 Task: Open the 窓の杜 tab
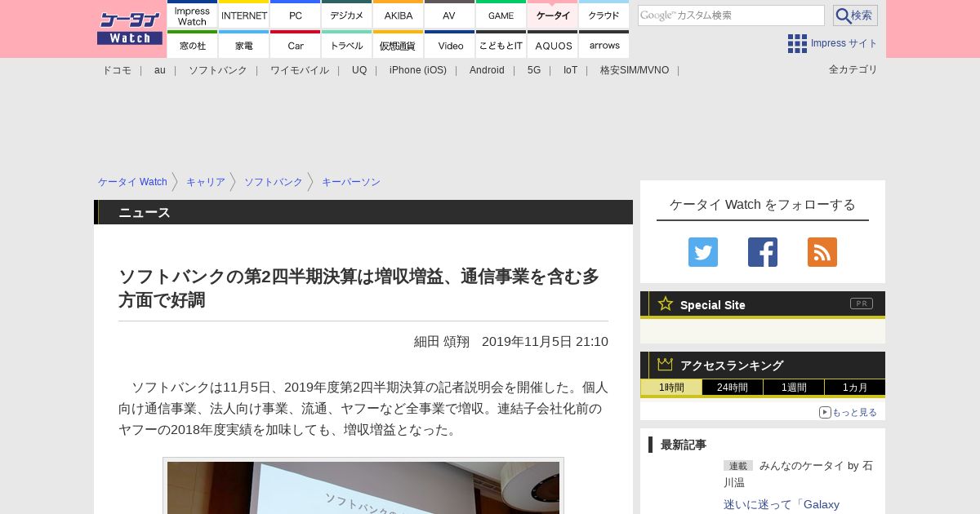click(x=193, y=44)
